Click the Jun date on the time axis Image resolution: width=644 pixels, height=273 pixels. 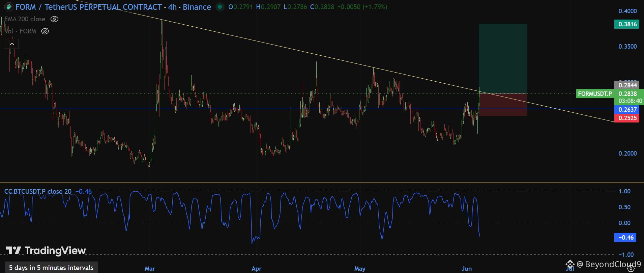[x=467, y=269]
